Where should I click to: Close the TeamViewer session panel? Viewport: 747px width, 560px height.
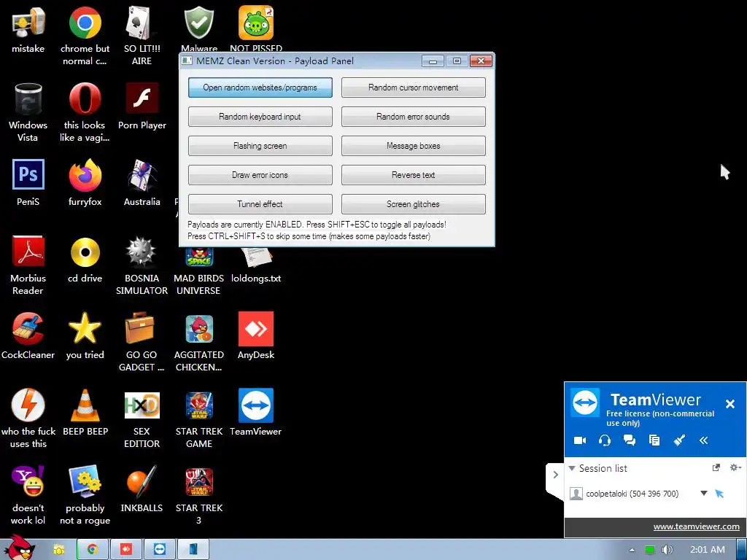[729, 404]
